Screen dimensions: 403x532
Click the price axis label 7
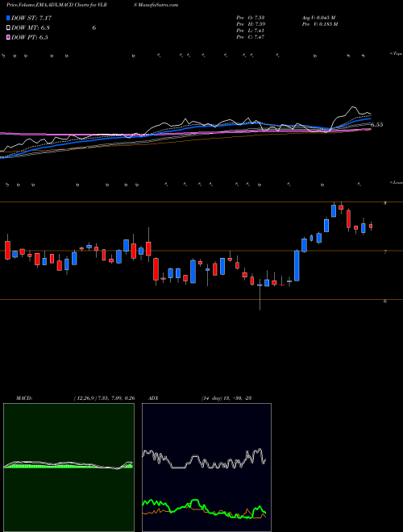coord(385,252)
